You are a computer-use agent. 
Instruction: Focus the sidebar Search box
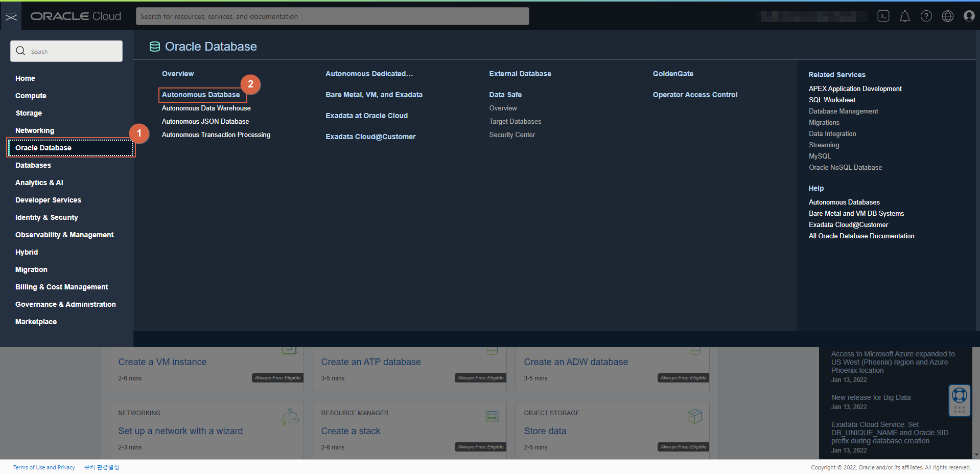tap(66, 51)
